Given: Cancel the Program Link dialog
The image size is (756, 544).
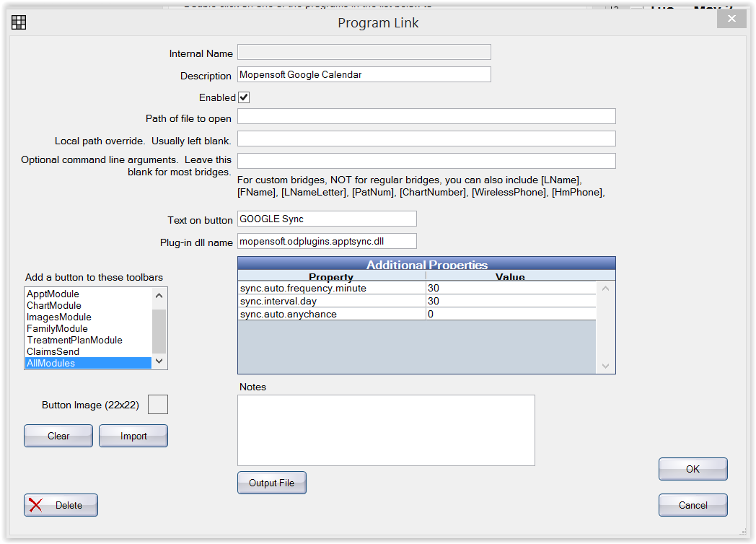Looking at the screenshot, I should (x=693, y=505).
